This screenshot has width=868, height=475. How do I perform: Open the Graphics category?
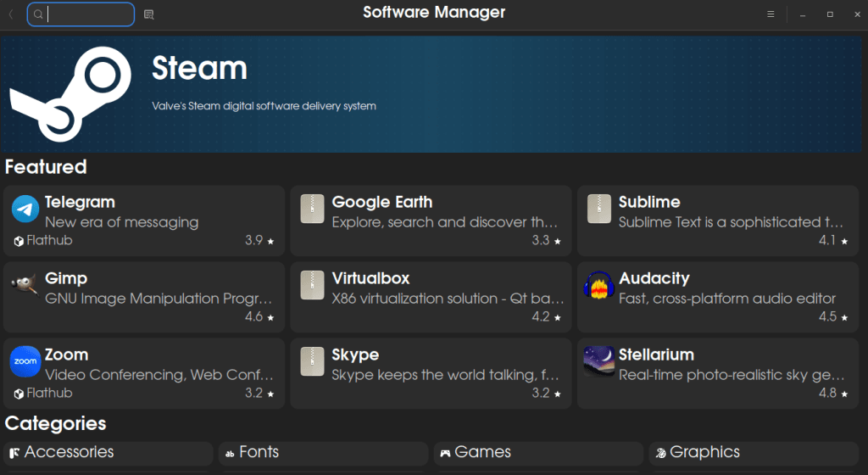pyautogui.click(x=754, y=453)
